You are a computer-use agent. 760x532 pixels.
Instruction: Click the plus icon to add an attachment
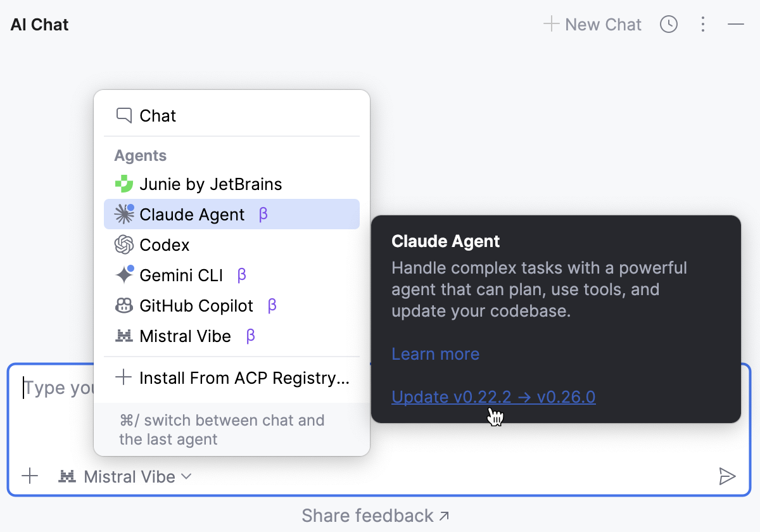[x=30, y=476]
